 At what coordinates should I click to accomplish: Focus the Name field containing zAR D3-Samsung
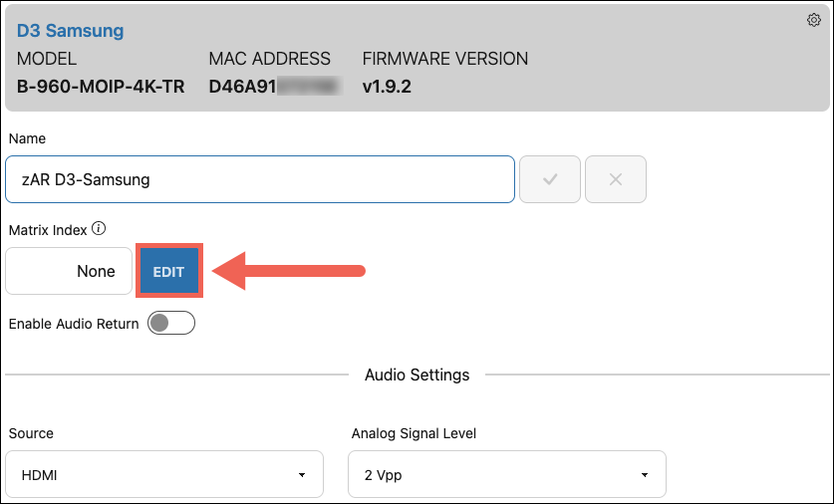(260, 179)
